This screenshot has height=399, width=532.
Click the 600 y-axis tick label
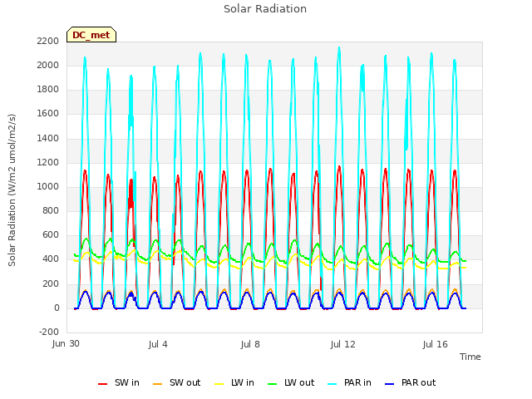[x=51, y=234]
